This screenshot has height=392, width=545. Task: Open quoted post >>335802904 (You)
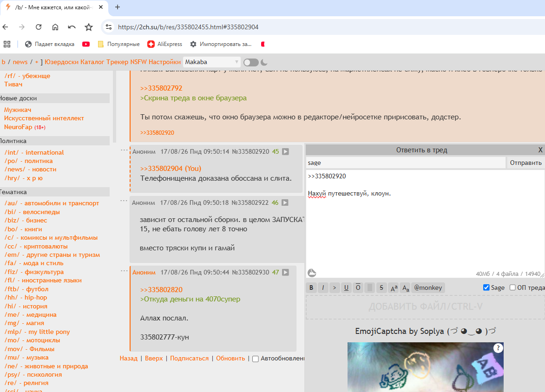(x=171, y=169)
